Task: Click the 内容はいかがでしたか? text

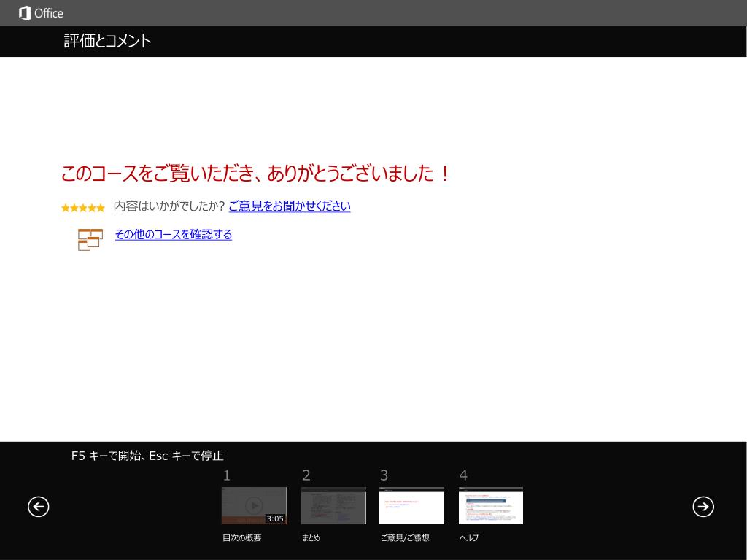Action: pos(169,206)
